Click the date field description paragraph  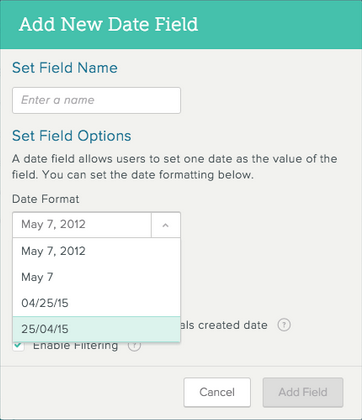tap(174, 167)
